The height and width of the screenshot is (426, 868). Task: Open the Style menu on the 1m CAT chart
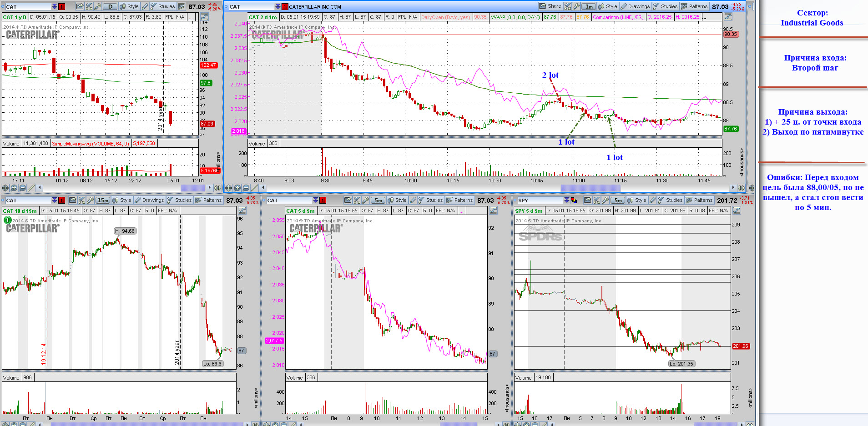point(608,6)
